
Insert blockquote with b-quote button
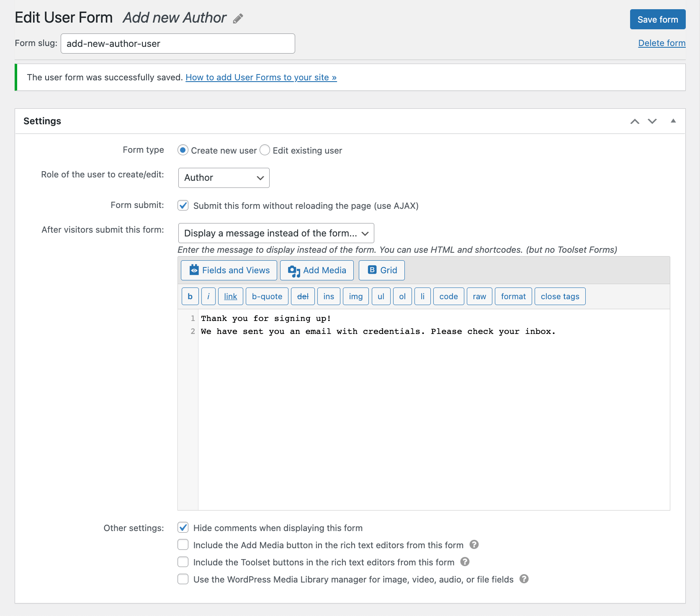[267, 296]
